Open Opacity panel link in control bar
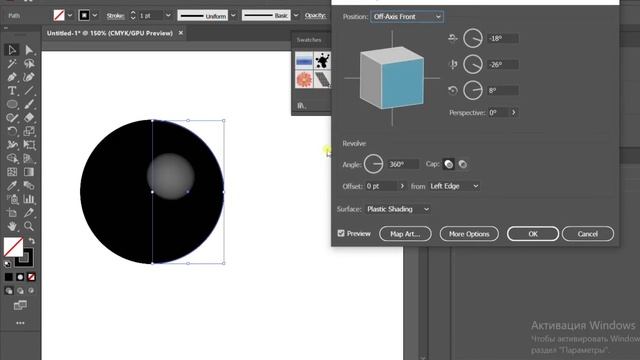Viewport: 640px width, 360px height. (x=316, y=16)
